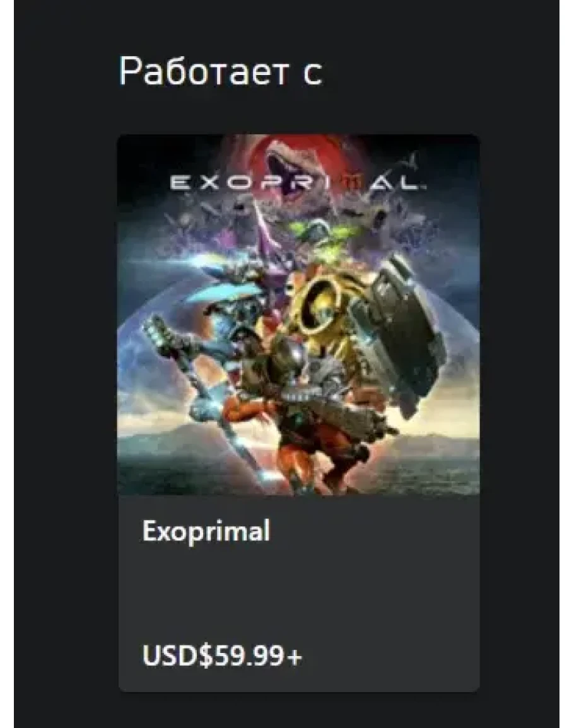Click the Exoprimal cover art thumbnail
Screen dimensions: 574x728
click(299, 315)
